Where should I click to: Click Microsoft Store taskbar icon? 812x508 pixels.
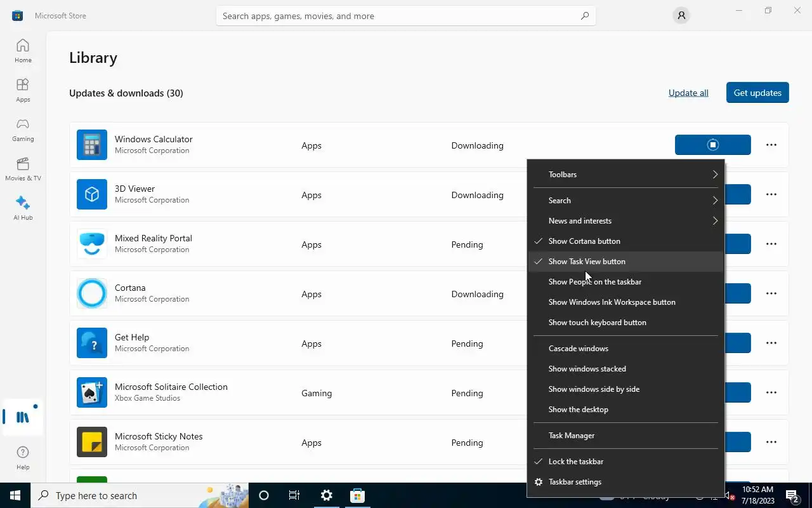[357, 495]
